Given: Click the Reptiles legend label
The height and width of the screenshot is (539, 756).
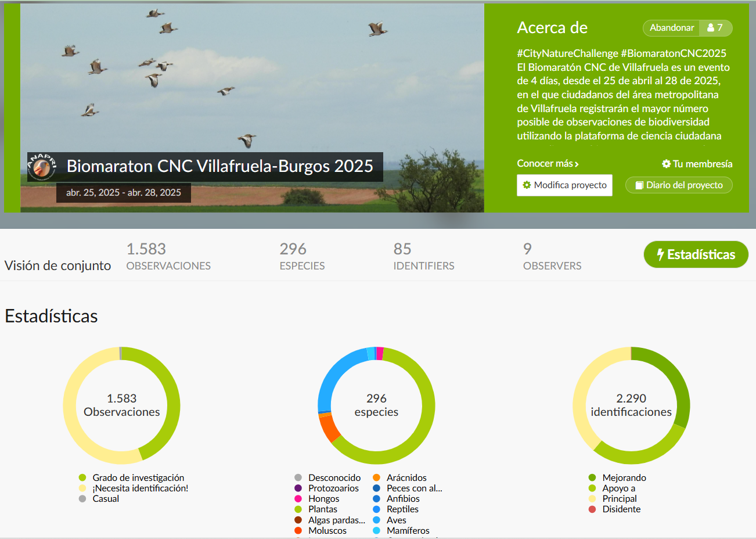Looking at the screenshot, I should (402, 509).
